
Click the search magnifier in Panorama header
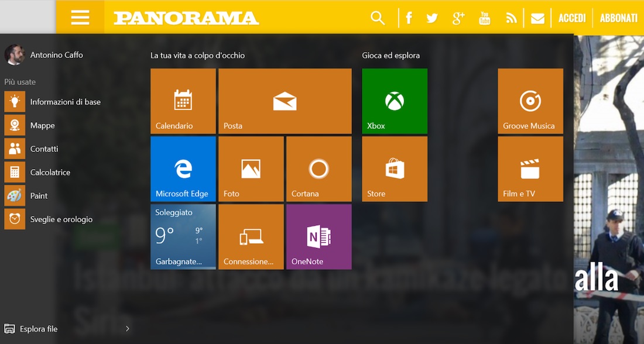(378, 18)
